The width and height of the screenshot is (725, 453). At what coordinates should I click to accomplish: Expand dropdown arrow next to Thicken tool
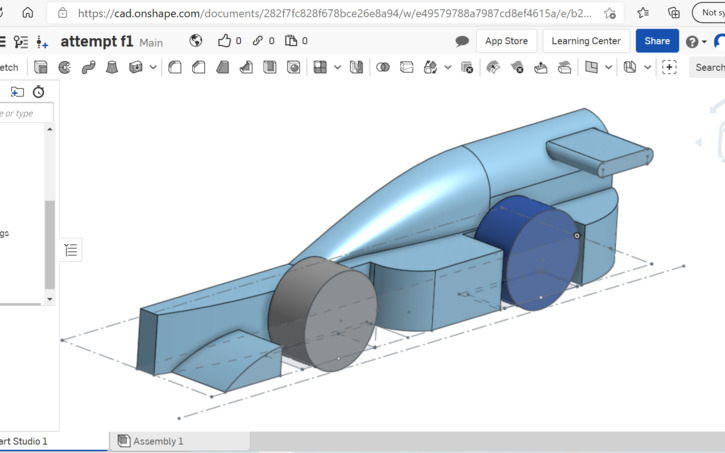click(153, 67)
